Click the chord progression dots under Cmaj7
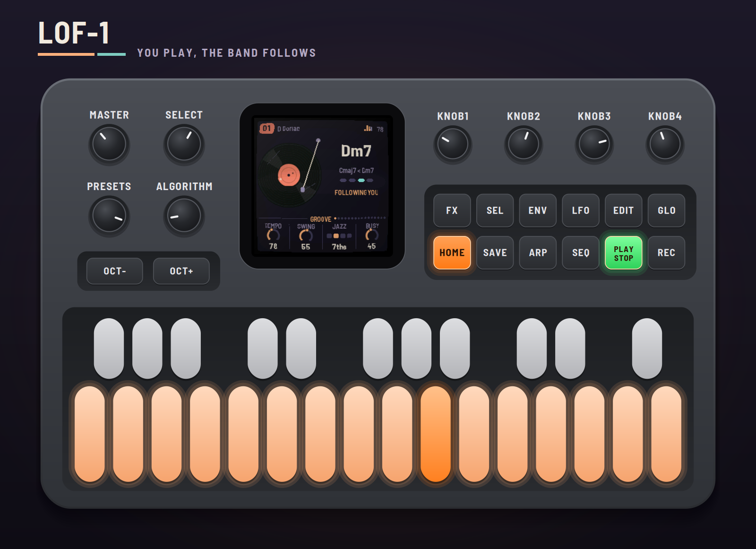The height and width of the screenshot is (549, 756). coord(356,180)
